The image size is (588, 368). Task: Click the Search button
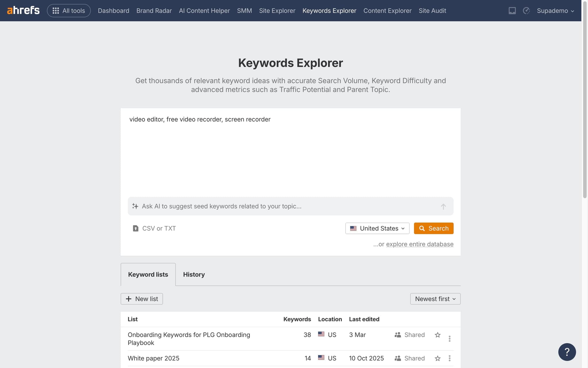[434, 228]
